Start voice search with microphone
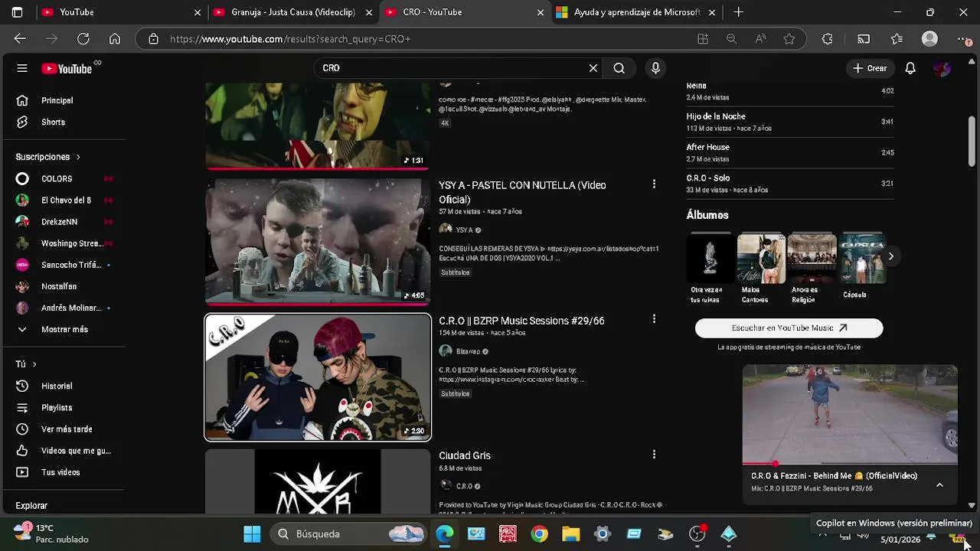The image size is (980, 551). [x=655, y=68]
